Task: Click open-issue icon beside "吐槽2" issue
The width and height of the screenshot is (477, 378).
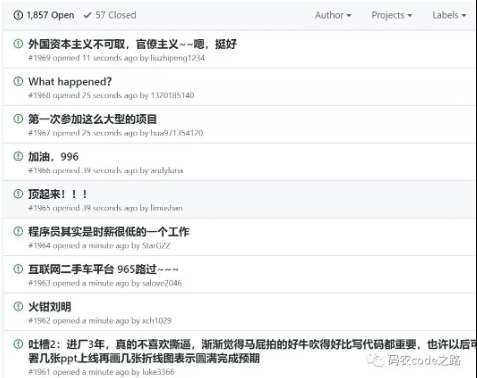Action: pos(18,344)
